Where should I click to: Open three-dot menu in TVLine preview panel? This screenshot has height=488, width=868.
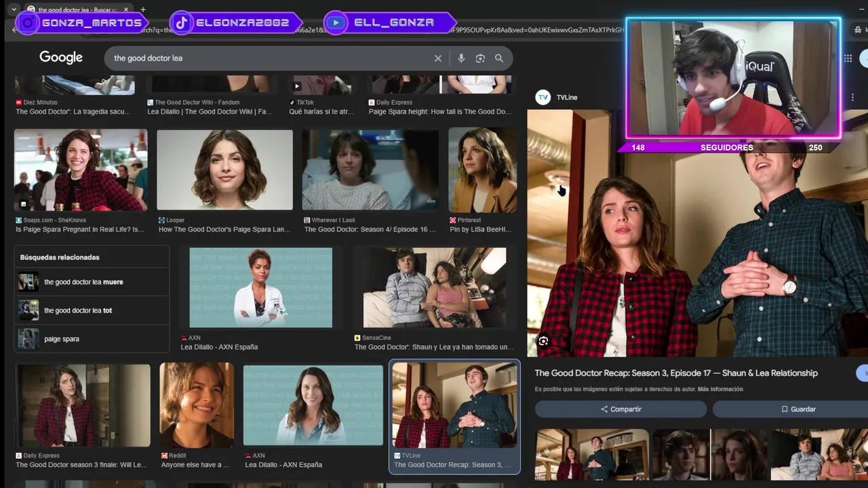coord(852,98)
